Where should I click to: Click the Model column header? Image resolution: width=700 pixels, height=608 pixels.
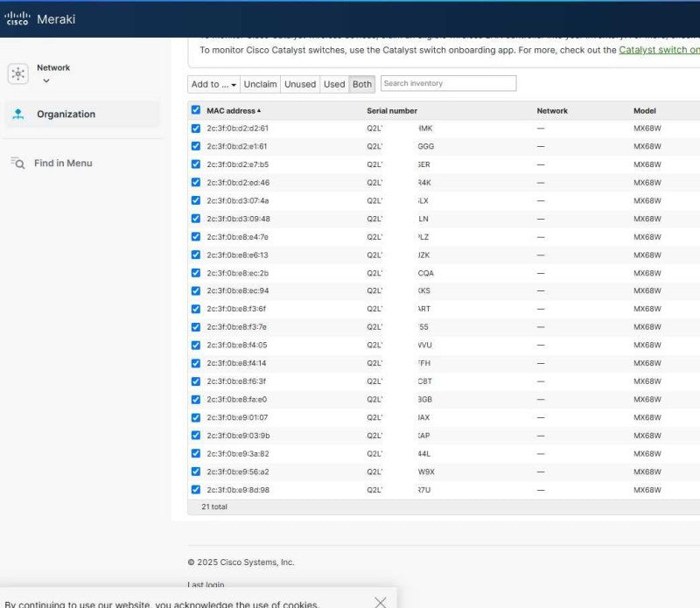point(645,111)
